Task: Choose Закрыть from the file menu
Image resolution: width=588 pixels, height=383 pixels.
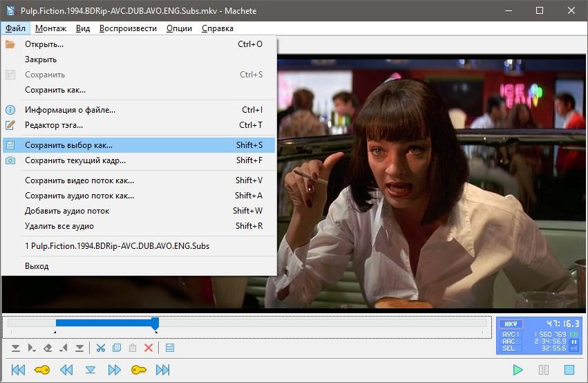Action: click(139, 59)
